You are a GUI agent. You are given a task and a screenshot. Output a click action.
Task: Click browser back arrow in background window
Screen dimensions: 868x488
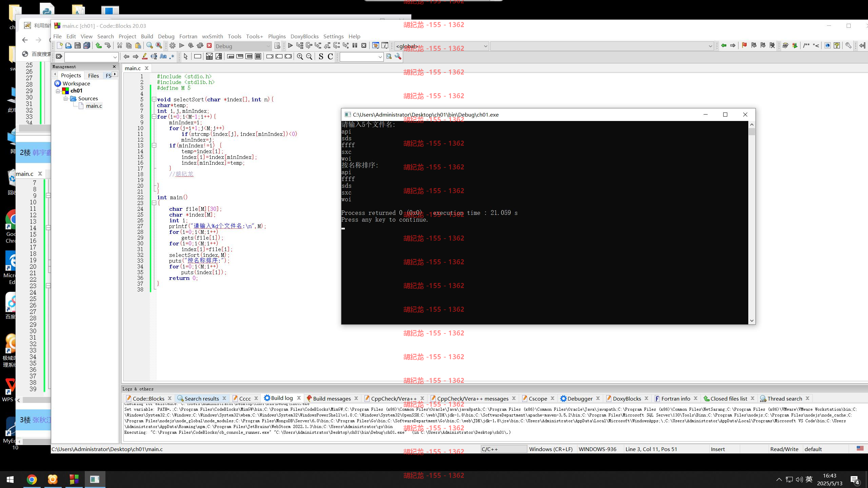[25, 40]
